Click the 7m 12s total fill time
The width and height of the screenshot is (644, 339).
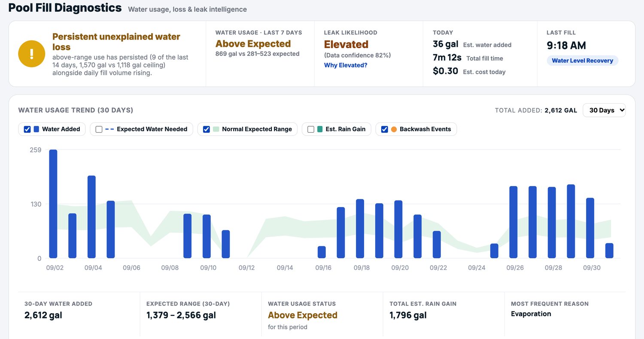coord(447,58)
